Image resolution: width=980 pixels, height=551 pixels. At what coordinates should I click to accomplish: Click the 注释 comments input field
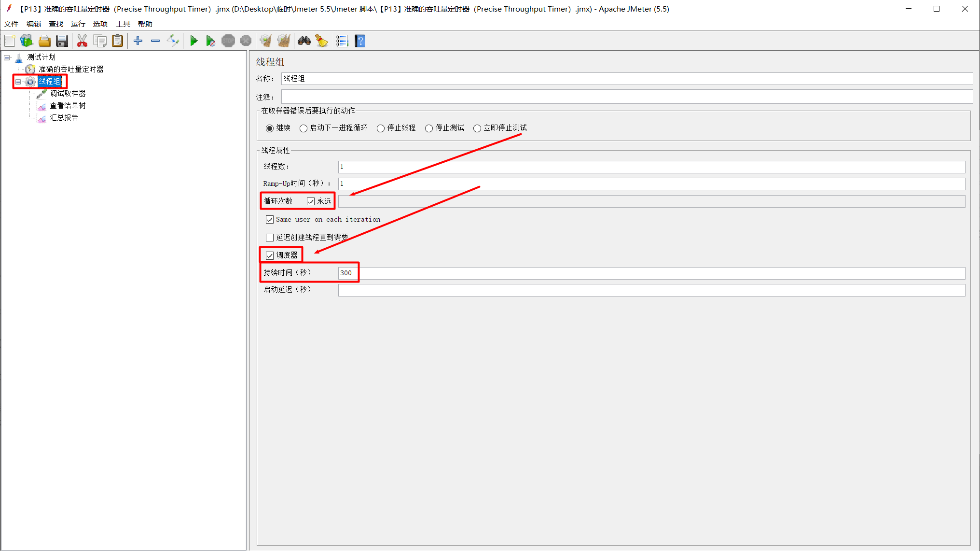627,97
